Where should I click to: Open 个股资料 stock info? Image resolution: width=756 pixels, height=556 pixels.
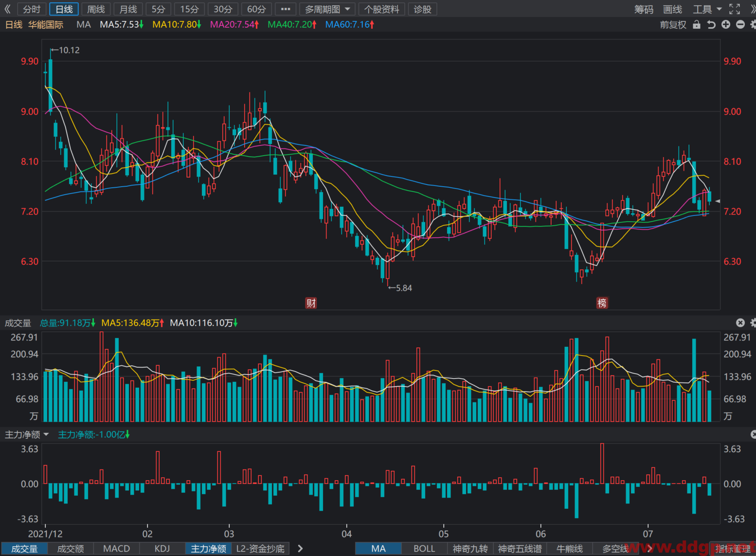pos(381,9)
